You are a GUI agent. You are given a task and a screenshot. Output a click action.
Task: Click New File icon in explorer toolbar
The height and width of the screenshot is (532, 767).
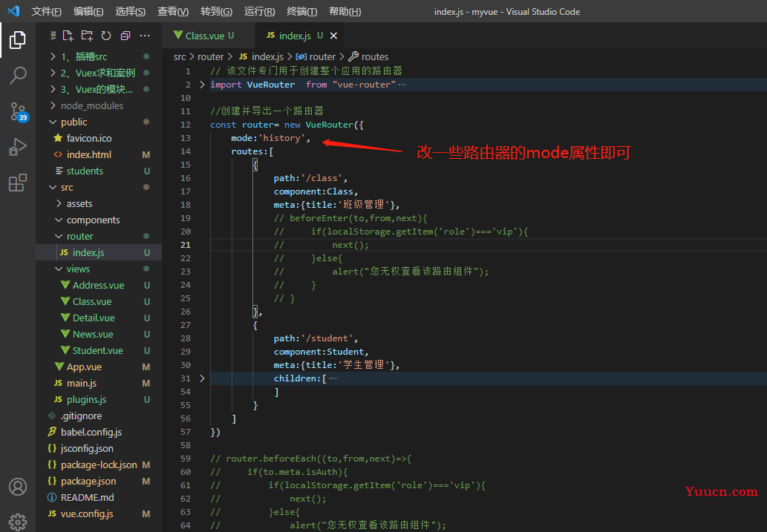(68, 36)
